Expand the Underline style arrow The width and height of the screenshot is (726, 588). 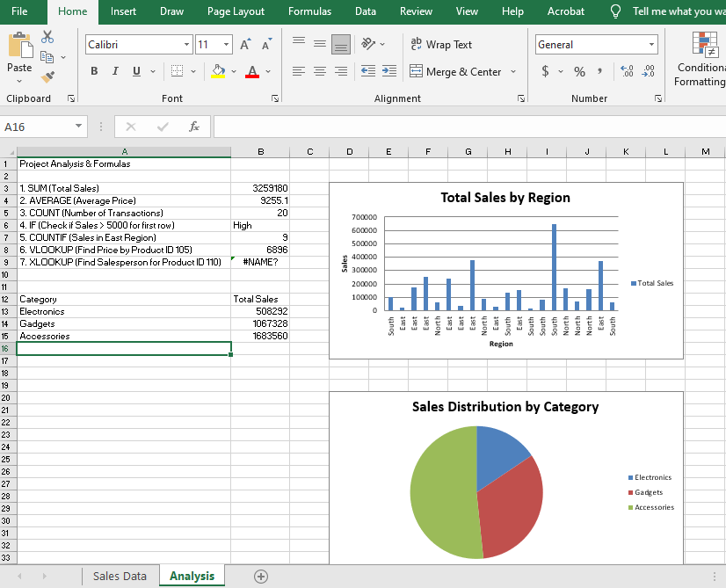point(153,71)
